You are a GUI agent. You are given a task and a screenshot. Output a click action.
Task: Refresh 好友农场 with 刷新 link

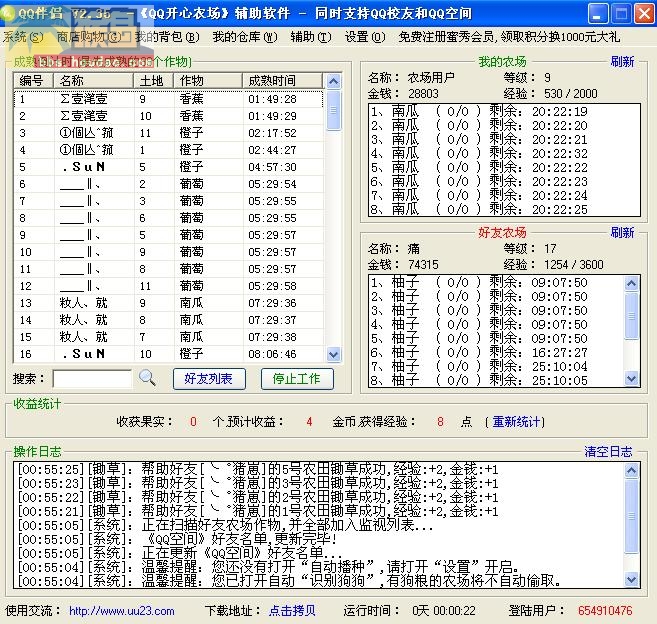[622, 233]
